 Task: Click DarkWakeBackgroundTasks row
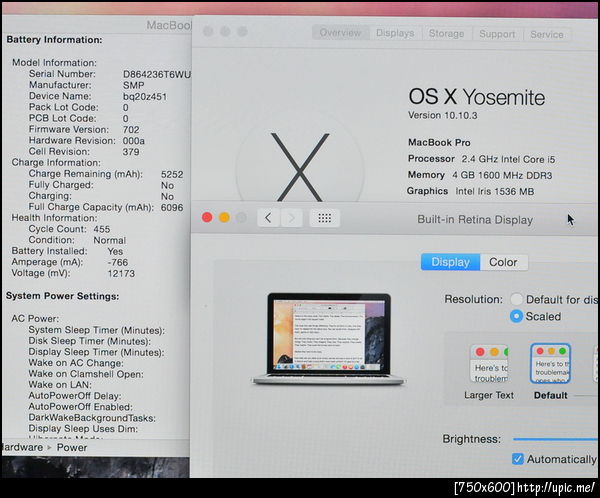92,418
